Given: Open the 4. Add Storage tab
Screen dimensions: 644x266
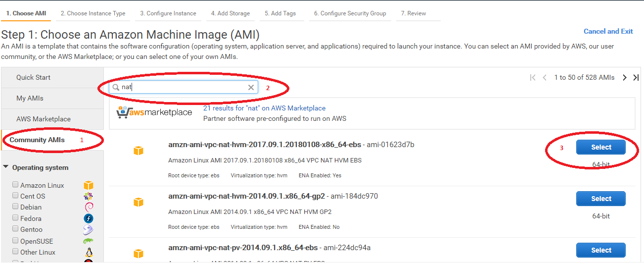Looking at the screenshot, I should (x=230, y=13).
